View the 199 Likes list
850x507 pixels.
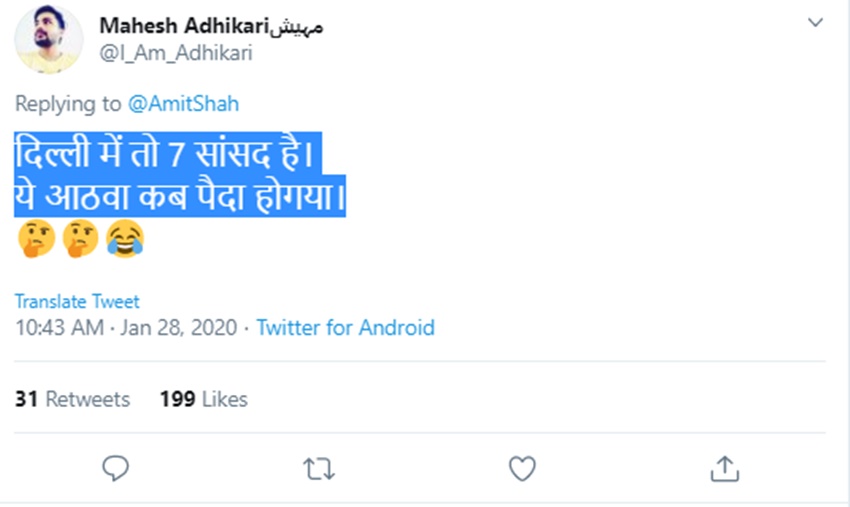pos(203,399)
